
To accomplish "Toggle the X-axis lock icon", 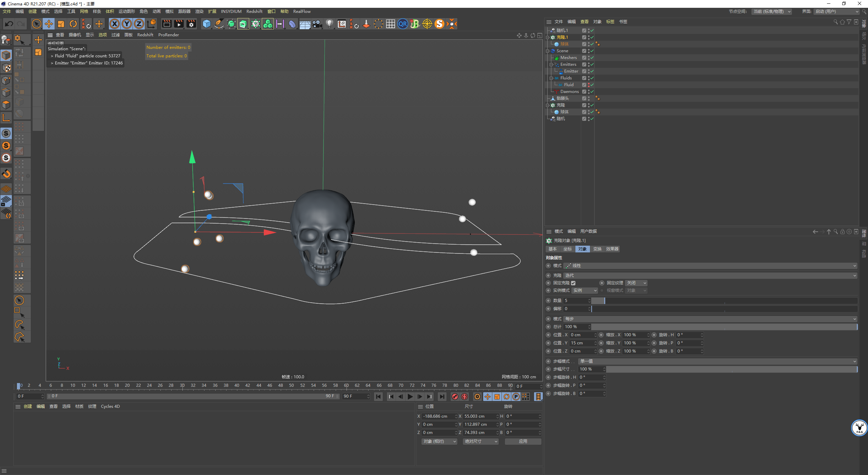I will tap(115, 24).
